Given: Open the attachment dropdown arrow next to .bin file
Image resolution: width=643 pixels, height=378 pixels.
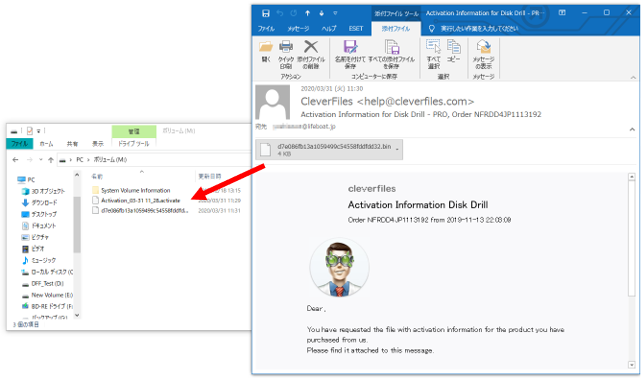Looking at the screenshot, I should point(397,150).
